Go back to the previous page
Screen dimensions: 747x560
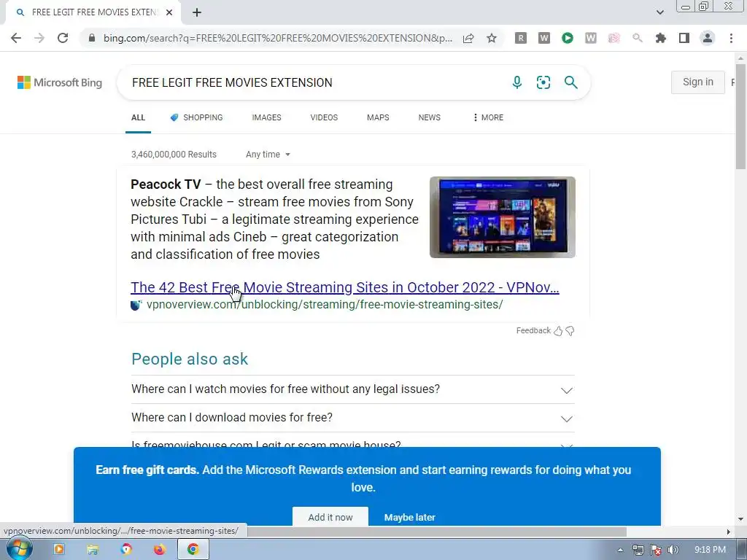16,38
